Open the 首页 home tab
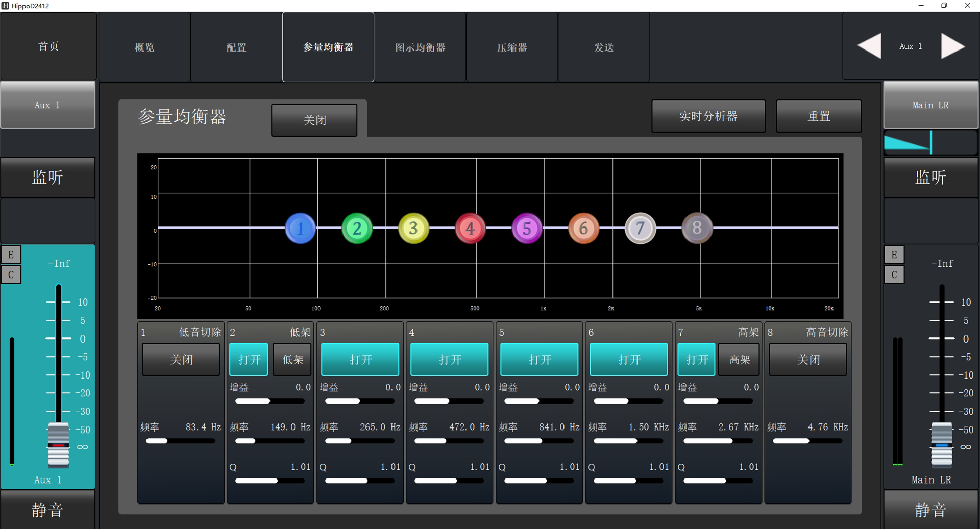980x529 pixels. [48, 46]
